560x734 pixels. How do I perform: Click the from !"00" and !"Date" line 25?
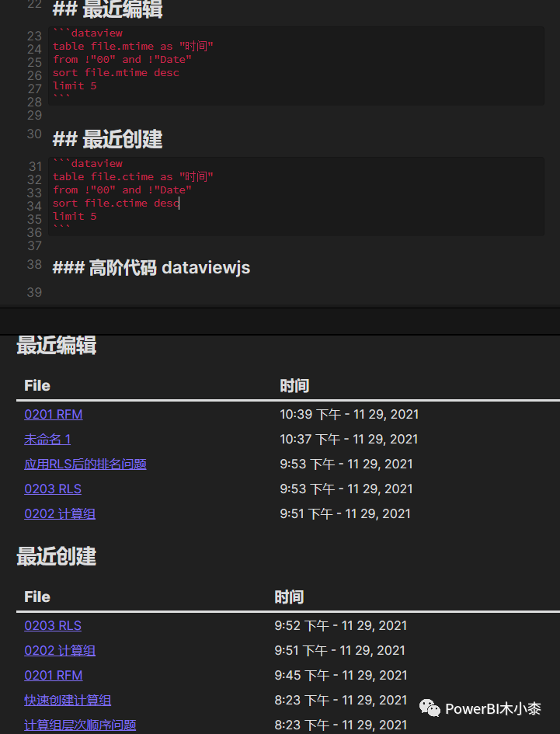coord(122,59)
